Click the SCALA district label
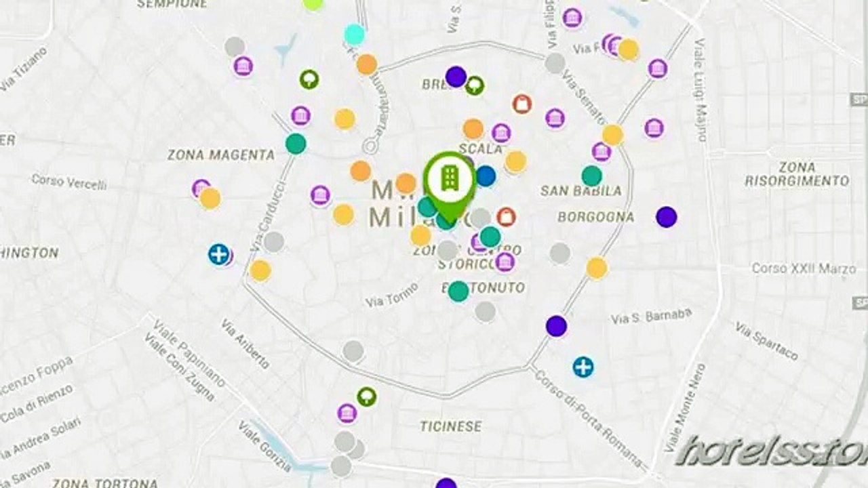The width and height of the screenshot is (868, 488). pos(481,148)
